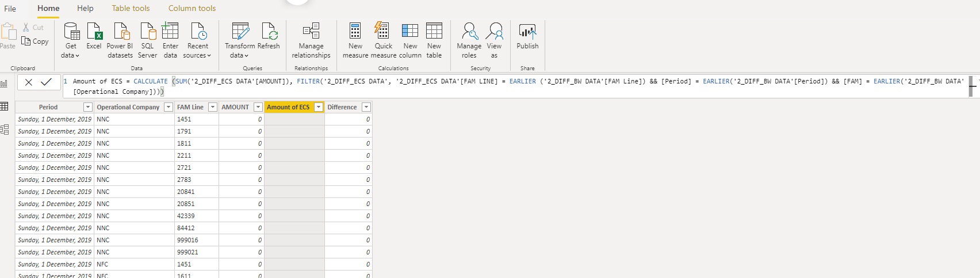
Task: Open the Table tools tab
Action: coord(131,9)
